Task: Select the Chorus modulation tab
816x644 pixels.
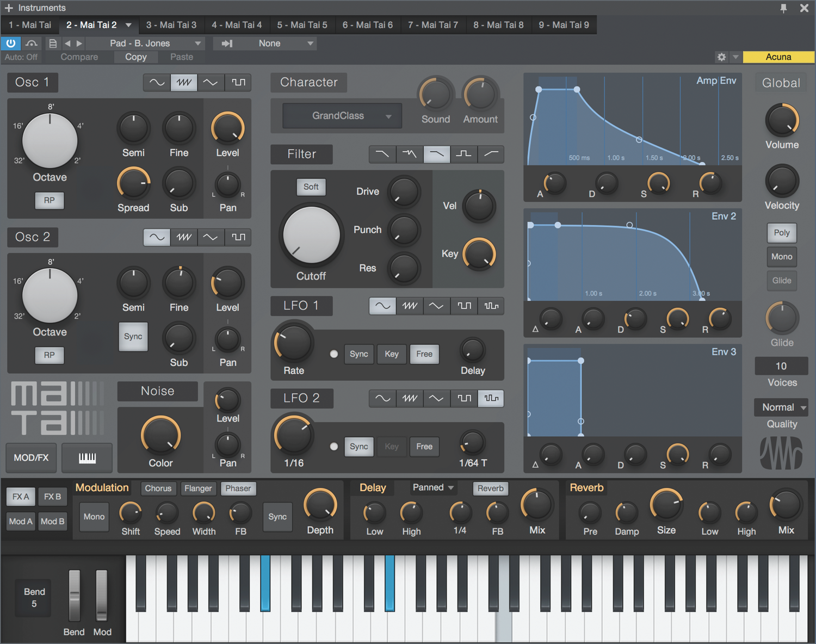Action: (x=158, y=488)
